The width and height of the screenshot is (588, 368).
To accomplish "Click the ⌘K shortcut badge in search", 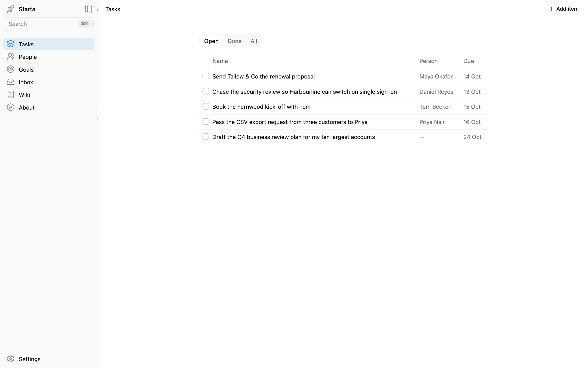I will [84, 24].
